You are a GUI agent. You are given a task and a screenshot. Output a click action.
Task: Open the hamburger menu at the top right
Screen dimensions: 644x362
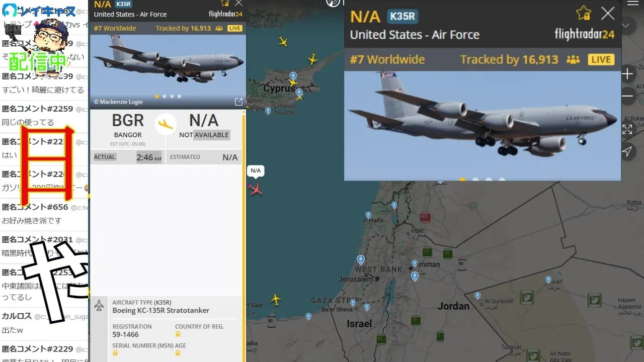coord(632,3)
